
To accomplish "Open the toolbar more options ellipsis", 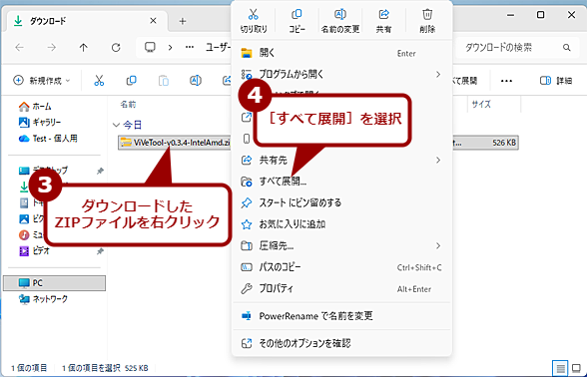I will pyautogui.click(x=506, y=81).
